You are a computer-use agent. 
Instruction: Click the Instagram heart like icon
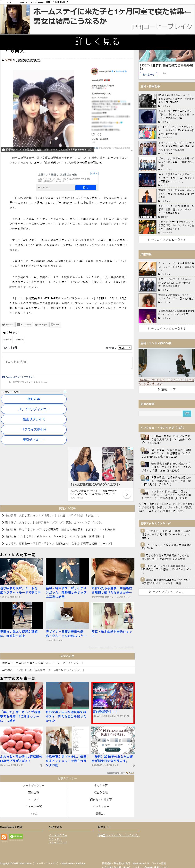tap(93, 134)
